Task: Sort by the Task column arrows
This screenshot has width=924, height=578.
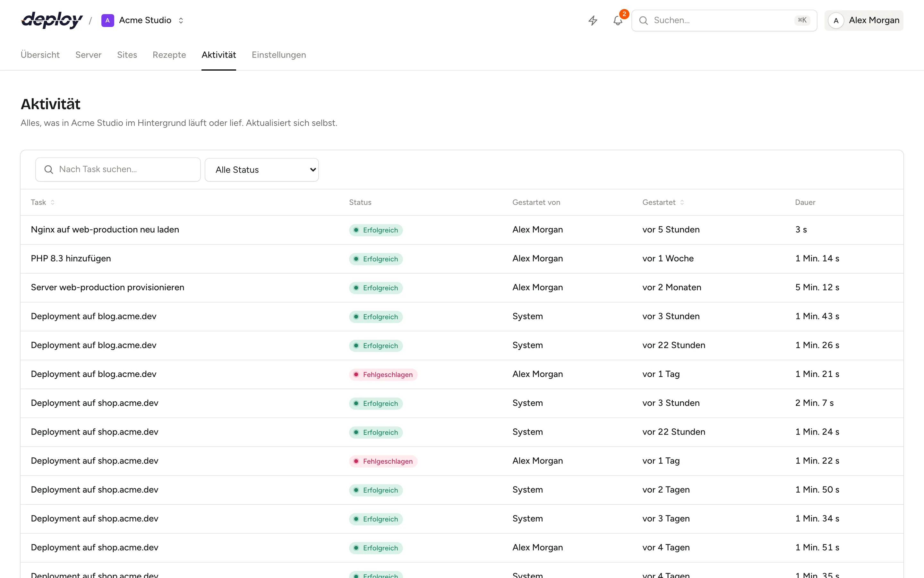Action: tap(53, 202)
